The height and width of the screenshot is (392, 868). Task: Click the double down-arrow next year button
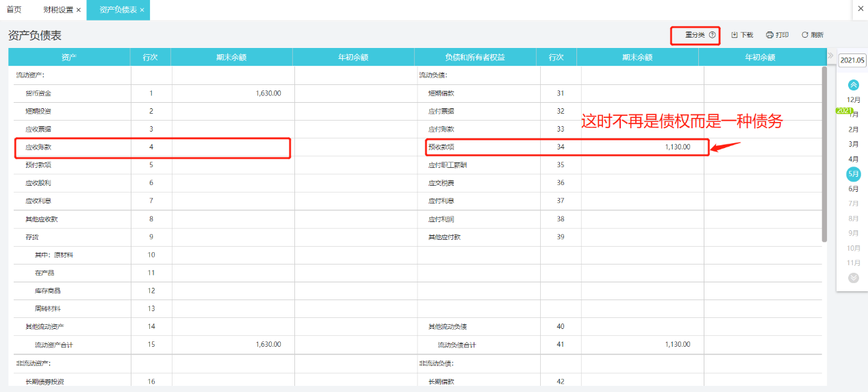(854, 278)
